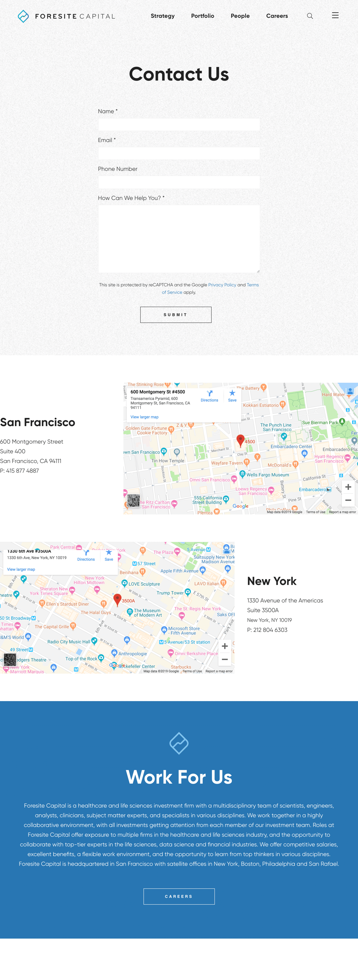This screenshot has height=980, width=358.
Task: Zoom in on the New York map
Action: click(x=225, y=646)
